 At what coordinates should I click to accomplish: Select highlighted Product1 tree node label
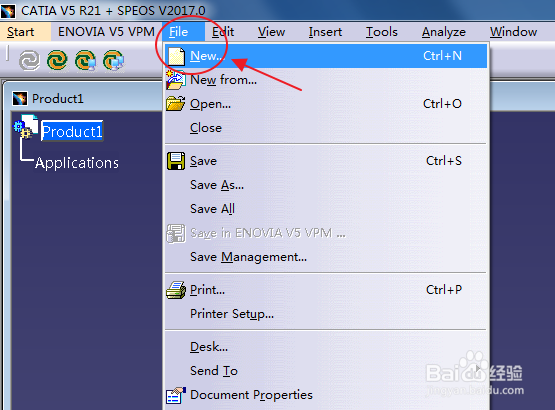72,131
